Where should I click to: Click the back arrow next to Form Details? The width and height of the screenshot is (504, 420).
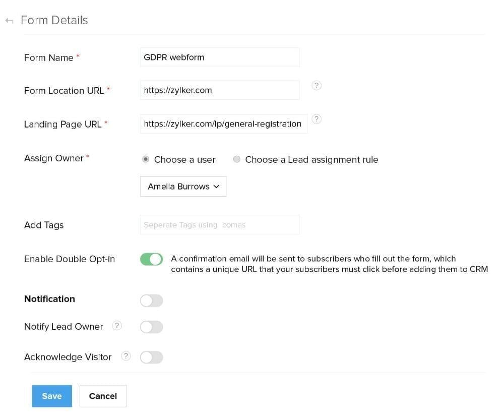coord(9,20)
